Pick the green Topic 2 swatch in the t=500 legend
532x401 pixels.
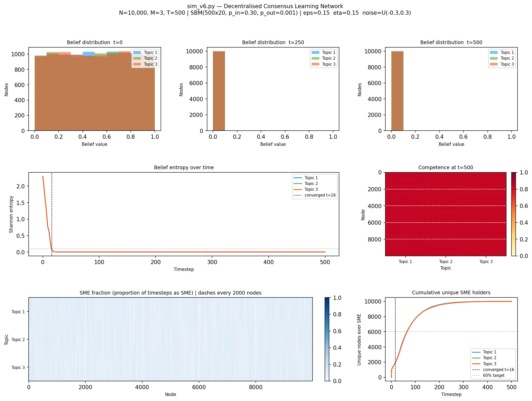(x=494, y=58)
